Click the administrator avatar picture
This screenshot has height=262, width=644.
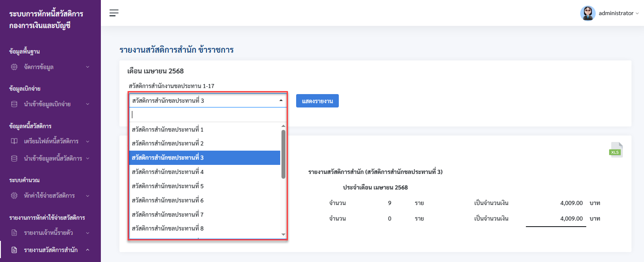tap(588, 13)
